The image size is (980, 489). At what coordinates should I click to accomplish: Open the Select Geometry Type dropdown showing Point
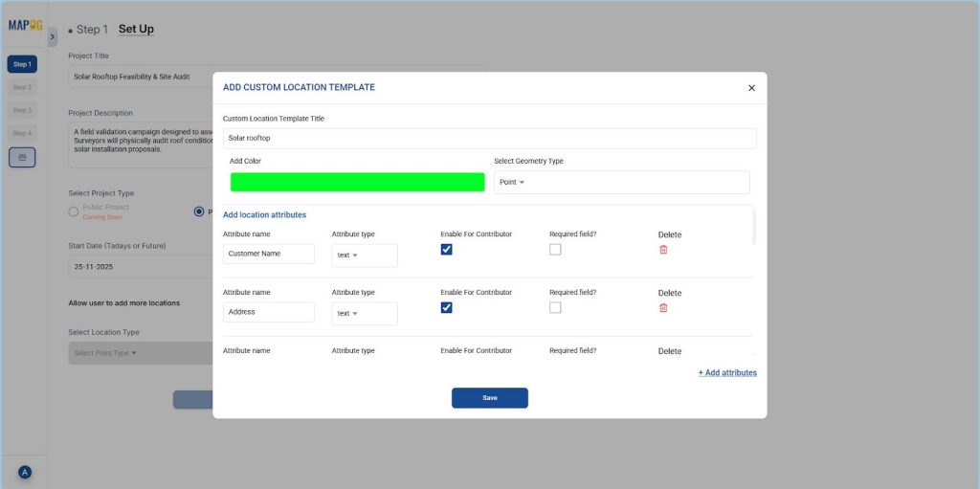622,182
